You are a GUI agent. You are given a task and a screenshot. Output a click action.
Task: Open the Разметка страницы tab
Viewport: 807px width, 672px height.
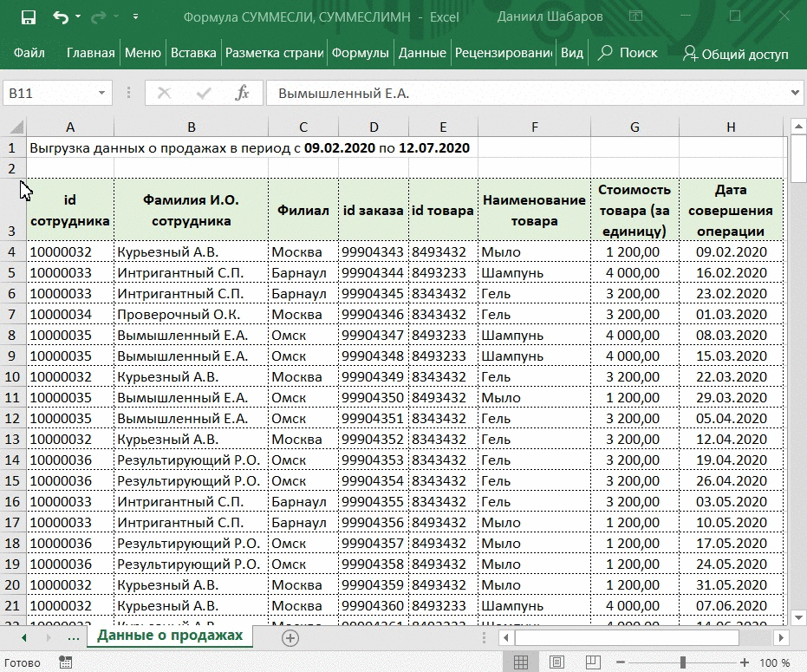(274, 53)
